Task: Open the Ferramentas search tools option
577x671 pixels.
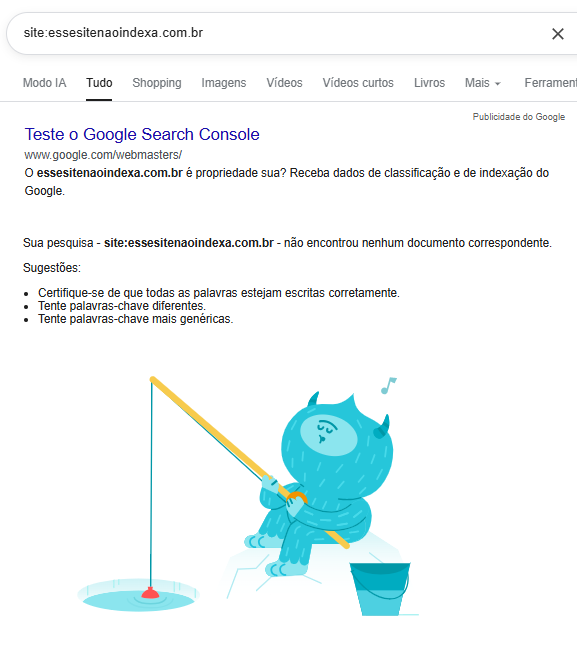Action: 550,83
